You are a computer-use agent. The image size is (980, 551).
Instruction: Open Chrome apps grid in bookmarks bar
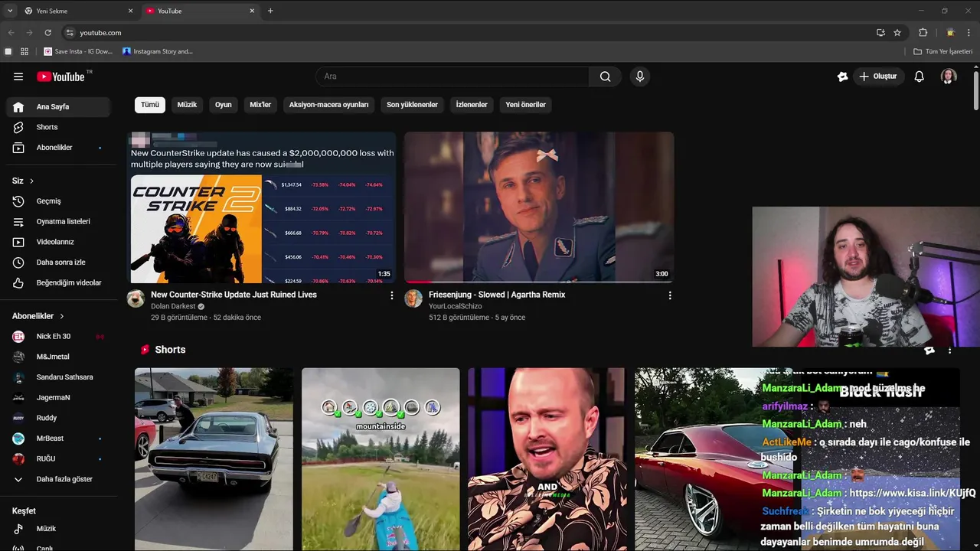click(x=24, y=51)
